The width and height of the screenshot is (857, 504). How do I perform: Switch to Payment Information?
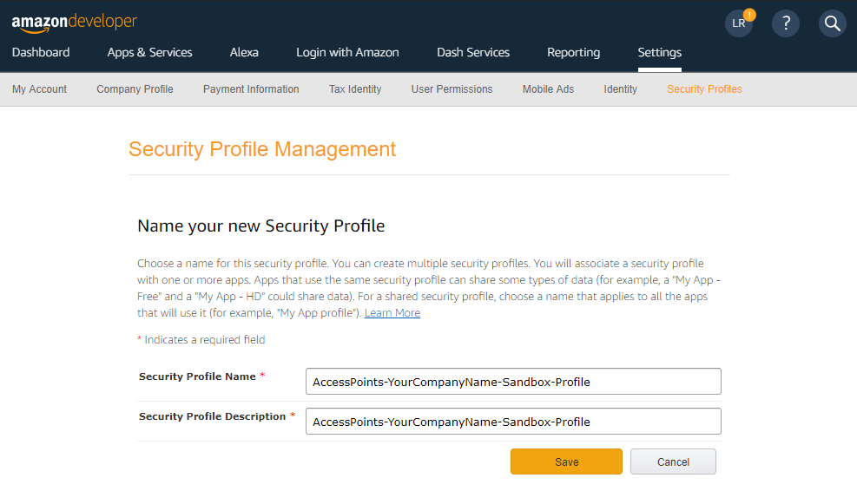coord(250,88)
